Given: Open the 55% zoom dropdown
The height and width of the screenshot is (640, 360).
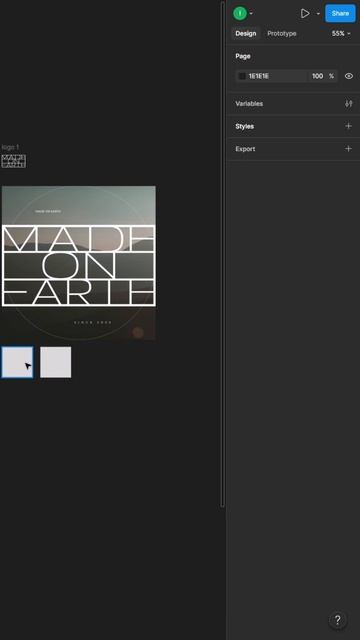Looking at the screenshot, I should [x=341, y=33].
